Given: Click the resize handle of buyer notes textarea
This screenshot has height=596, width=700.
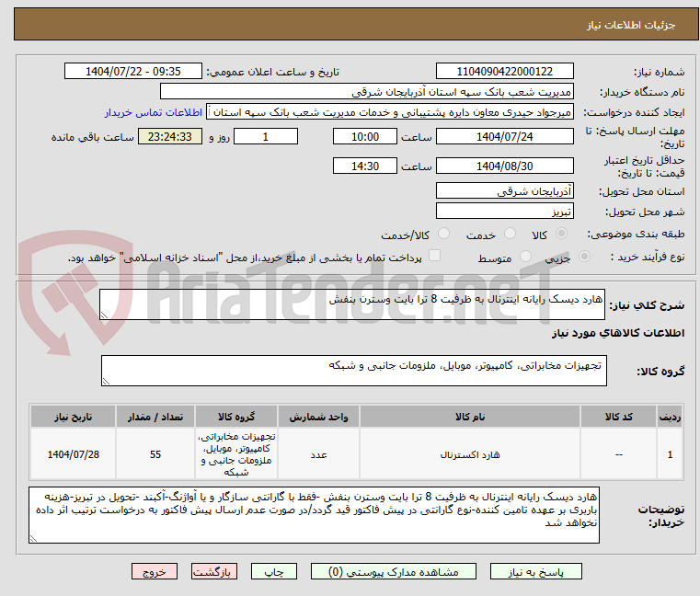Looking at the screenshot, I should [33, 539].
